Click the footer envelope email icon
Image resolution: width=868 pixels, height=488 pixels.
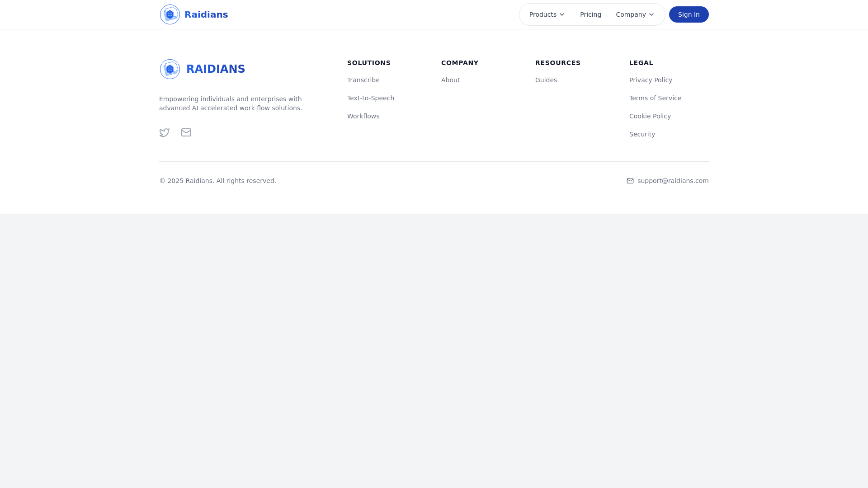(x=186, y=132)
